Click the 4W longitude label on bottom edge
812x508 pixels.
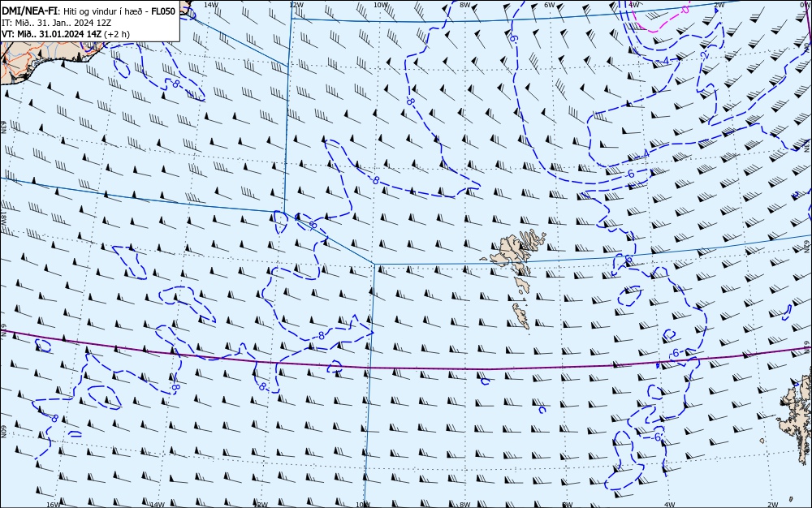pos(669,505)
